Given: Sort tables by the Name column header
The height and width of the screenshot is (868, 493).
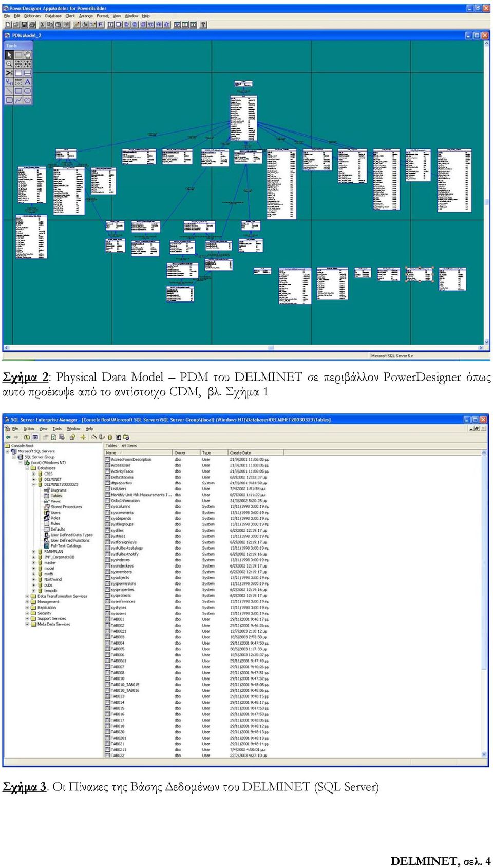Looking at the screenshot, I should pos(138,453).
